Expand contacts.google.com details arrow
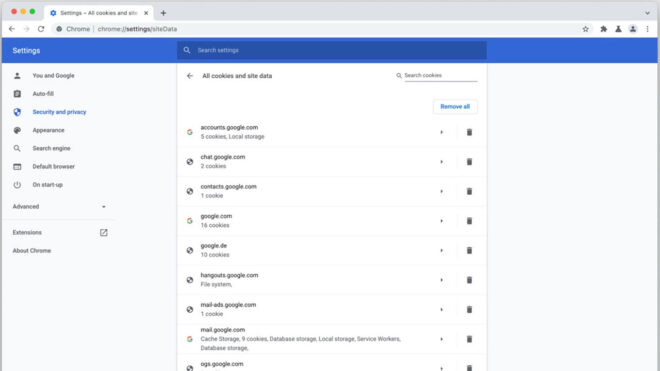The width and height of the screenshot is (660, 371). point(442,191)
